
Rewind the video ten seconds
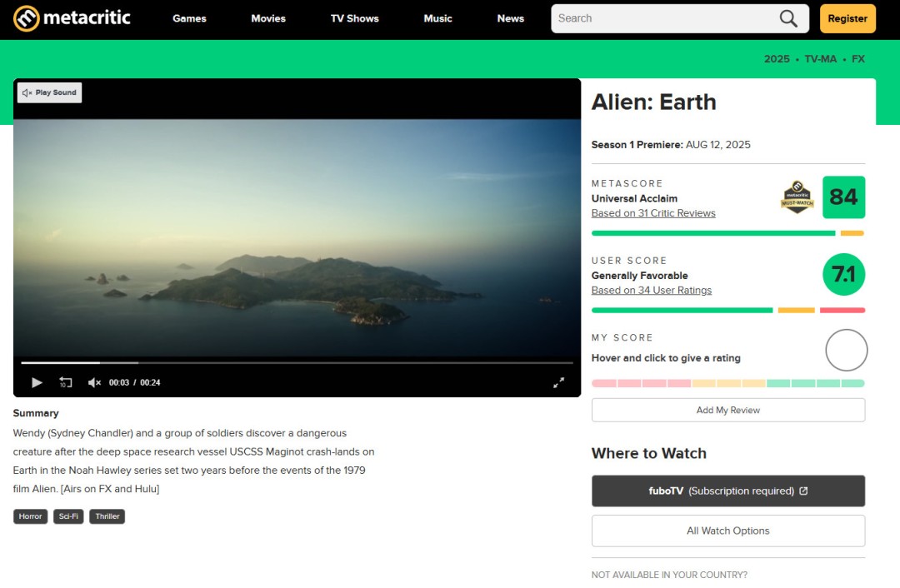(x=66, y=382)
